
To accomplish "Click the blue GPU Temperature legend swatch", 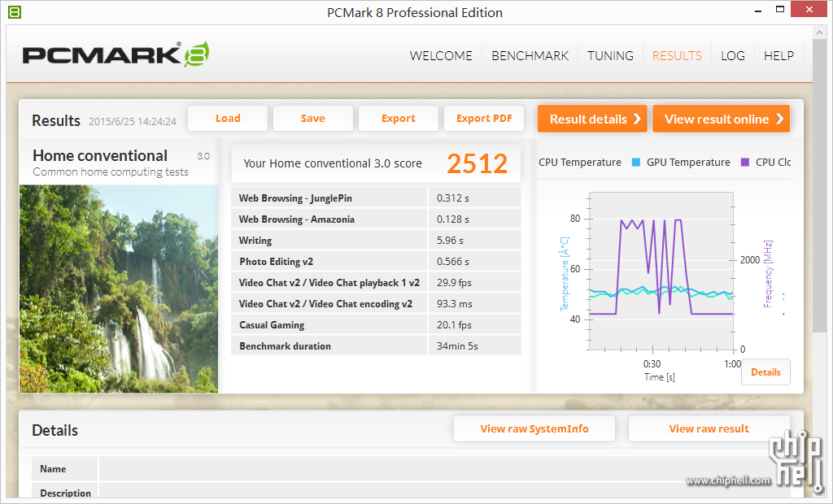I will click(635, 163).
